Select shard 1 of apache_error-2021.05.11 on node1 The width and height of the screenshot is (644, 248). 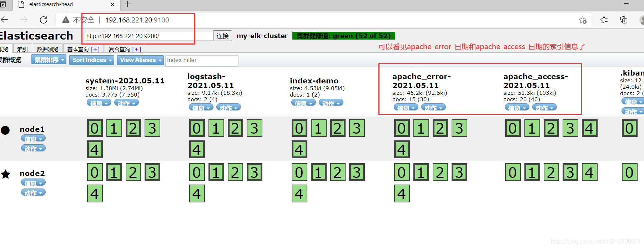pos(421,128)
